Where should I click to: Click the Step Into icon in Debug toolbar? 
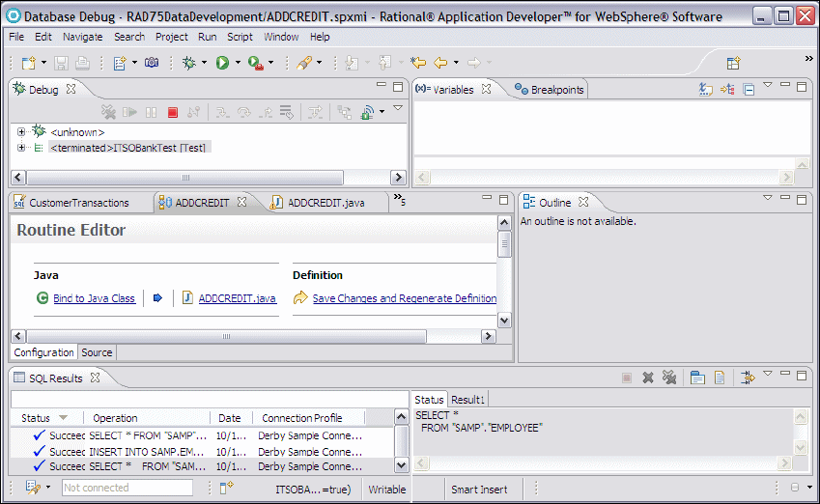pos(223,112)
